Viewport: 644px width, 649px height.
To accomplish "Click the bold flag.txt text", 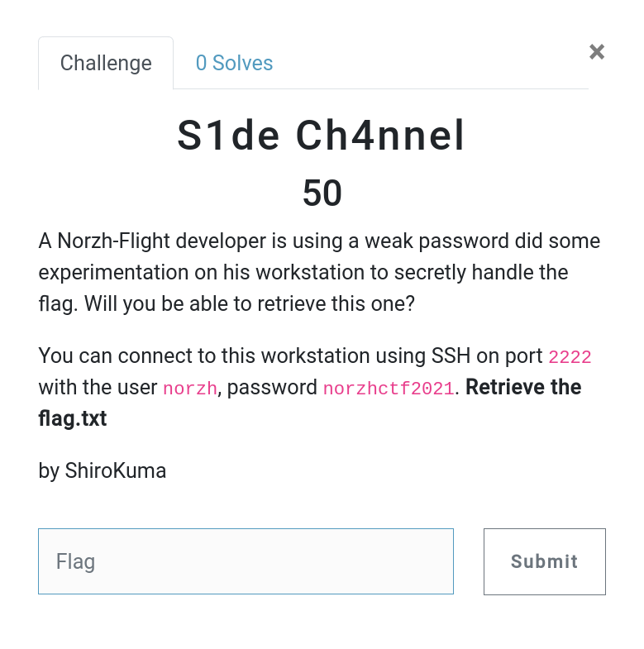I will point(73,418).
